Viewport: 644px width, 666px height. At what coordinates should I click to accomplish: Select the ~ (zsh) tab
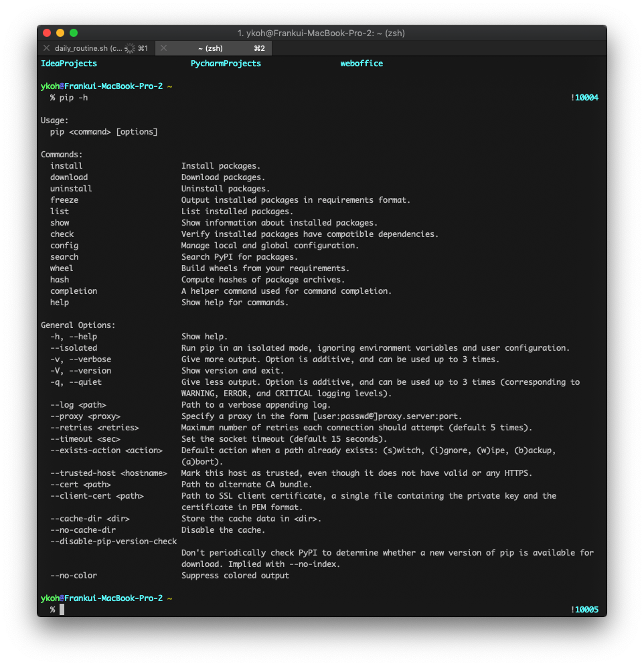point(210,48)
